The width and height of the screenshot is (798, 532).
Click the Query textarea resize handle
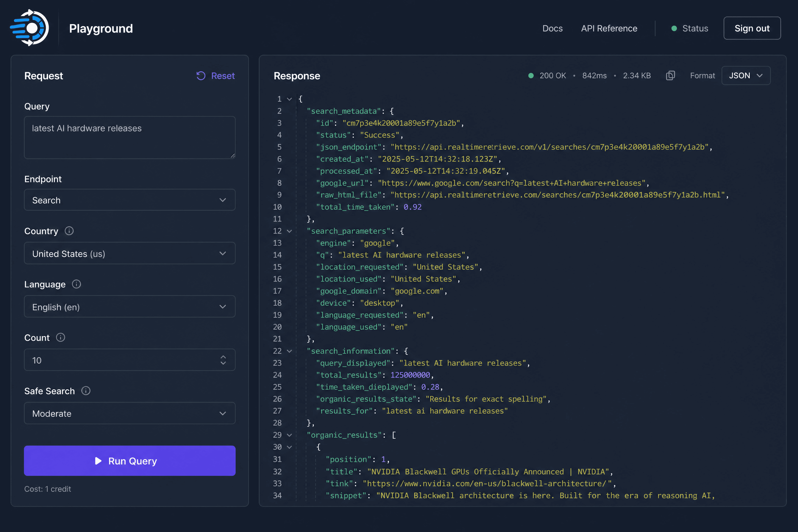(x=232, y=156)
